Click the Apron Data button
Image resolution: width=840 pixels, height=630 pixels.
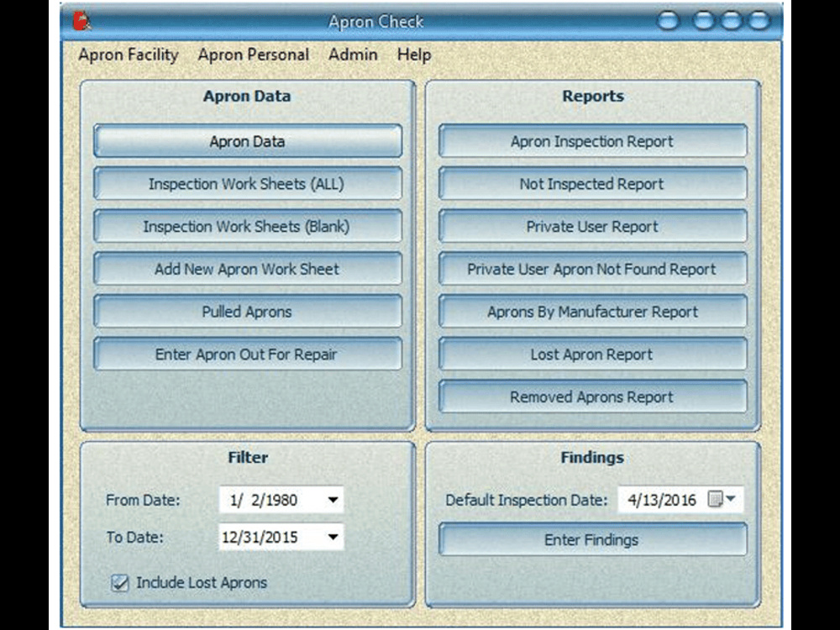(248, 141)
